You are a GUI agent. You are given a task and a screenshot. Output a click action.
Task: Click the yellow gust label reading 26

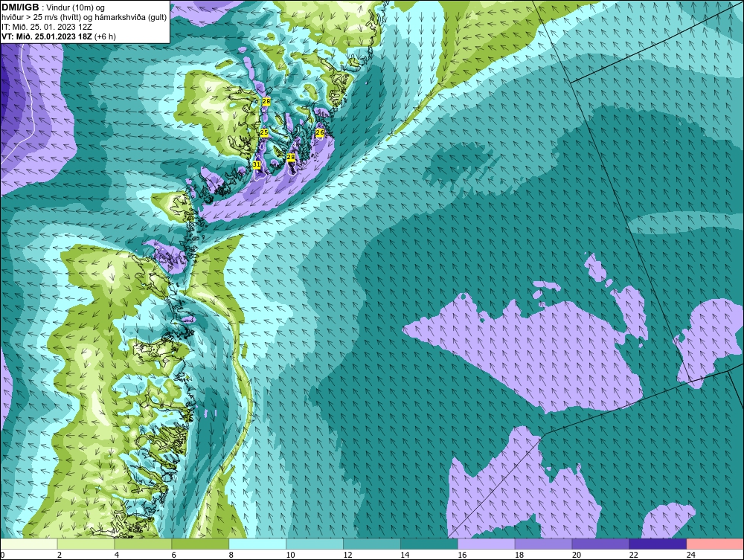(320, 132)
